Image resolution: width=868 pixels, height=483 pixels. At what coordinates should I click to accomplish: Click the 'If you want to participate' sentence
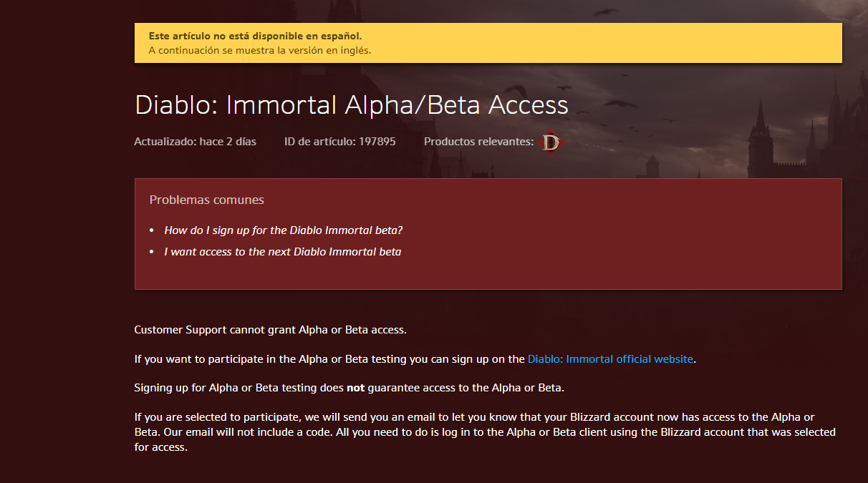415,359
